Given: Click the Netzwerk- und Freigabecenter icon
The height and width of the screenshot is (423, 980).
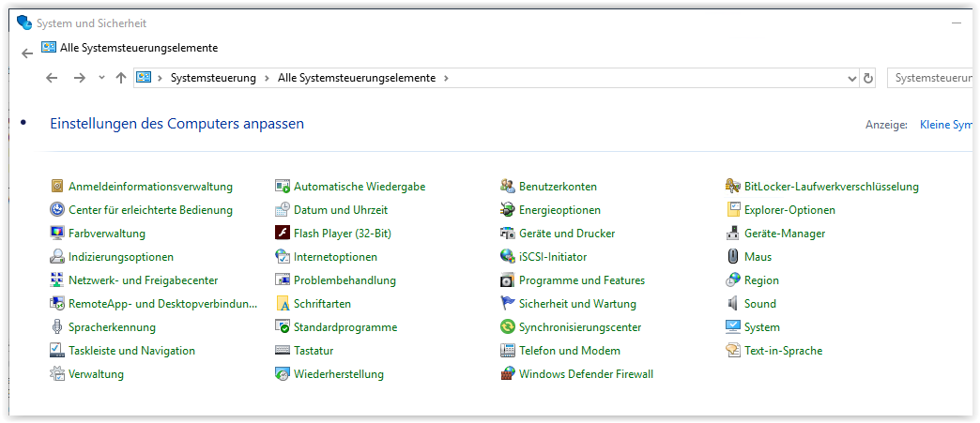Looking at the screenshot, I should pos(57,280).
